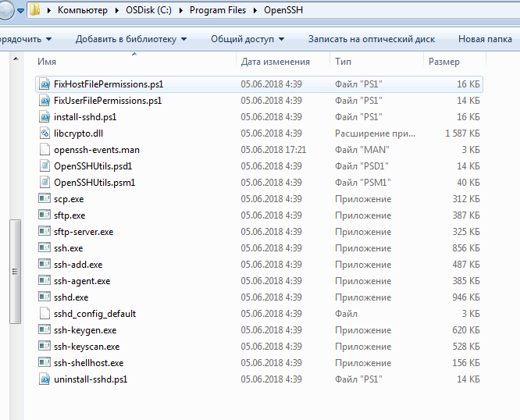Sort files by the Имя column header
Screen dimensions: 520x420
click(133, 62)
